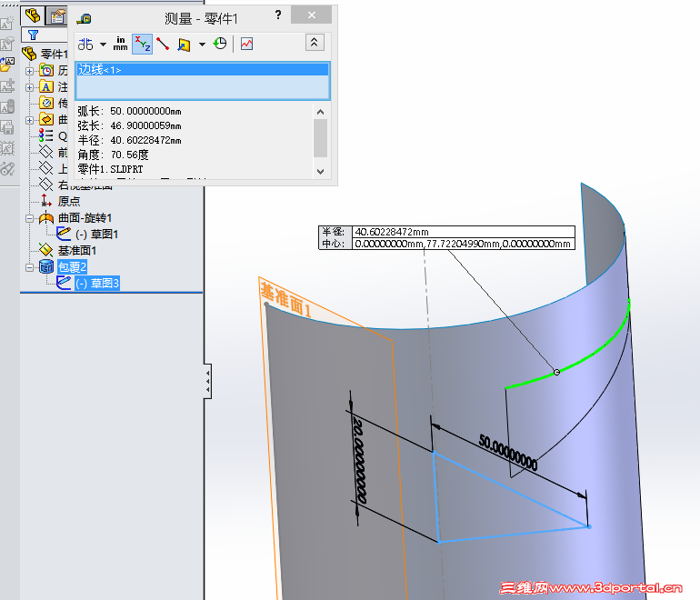The width and height of the screenshot is (700, 600).
Task: Click the history folder clock icon
Action: (x=46, y=70)
